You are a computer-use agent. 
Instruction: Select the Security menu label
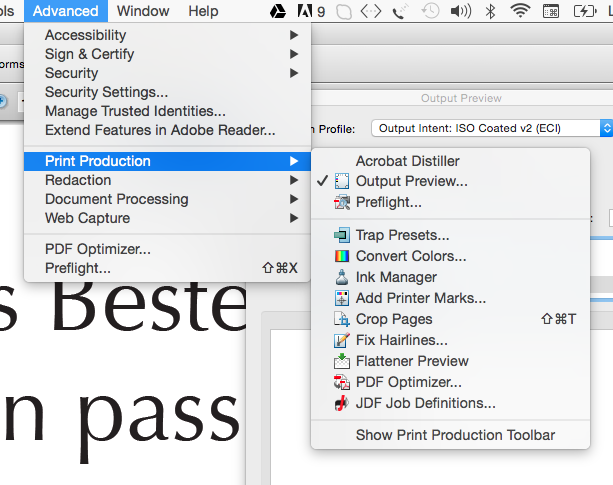pos(72,73)
